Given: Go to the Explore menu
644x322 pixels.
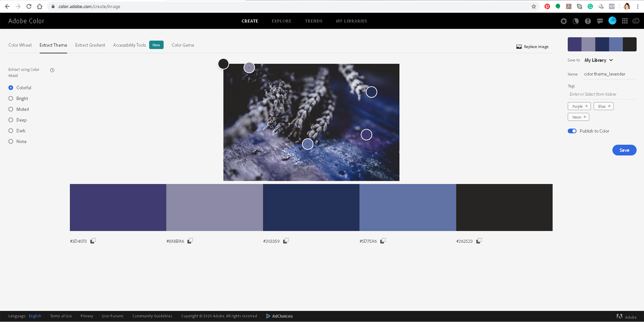Looking at the screenshot, I should point(281,21).
